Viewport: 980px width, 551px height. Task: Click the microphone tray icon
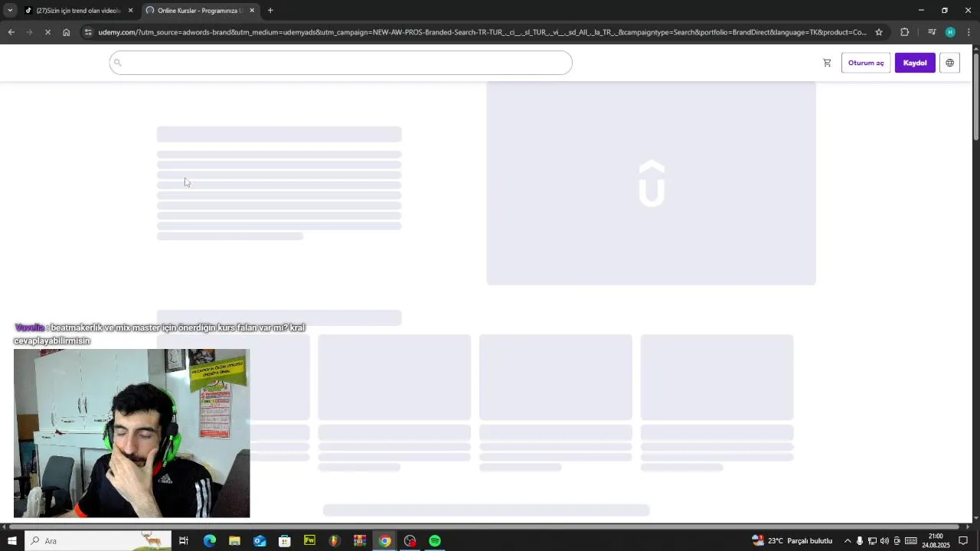(x=860, y=541)
